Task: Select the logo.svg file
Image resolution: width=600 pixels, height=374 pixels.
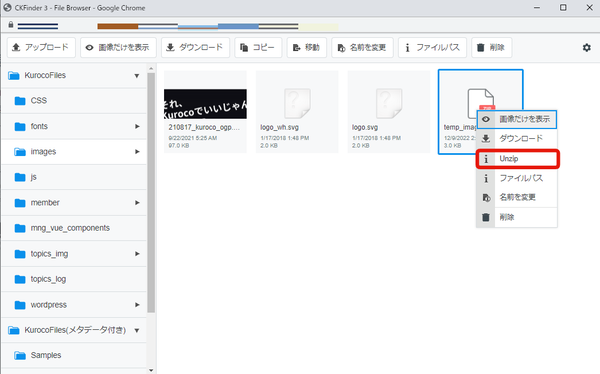Action: [x=389, y=111]
